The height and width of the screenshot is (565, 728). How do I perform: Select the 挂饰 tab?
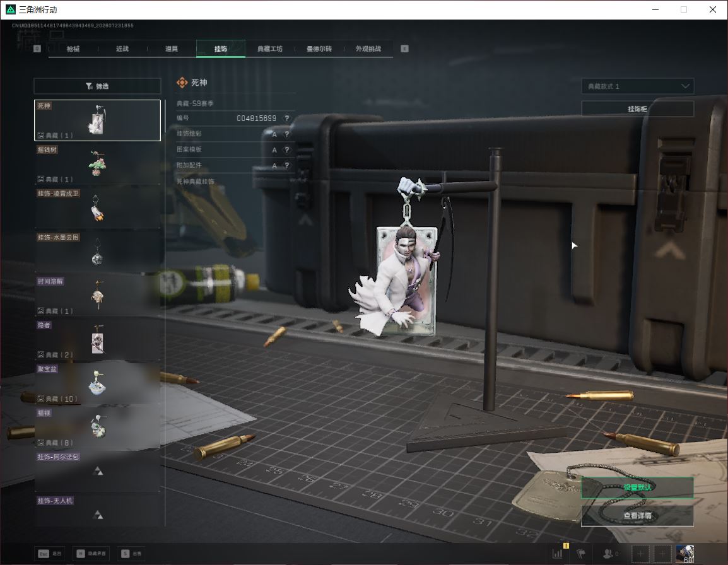(x=221, y=49)
